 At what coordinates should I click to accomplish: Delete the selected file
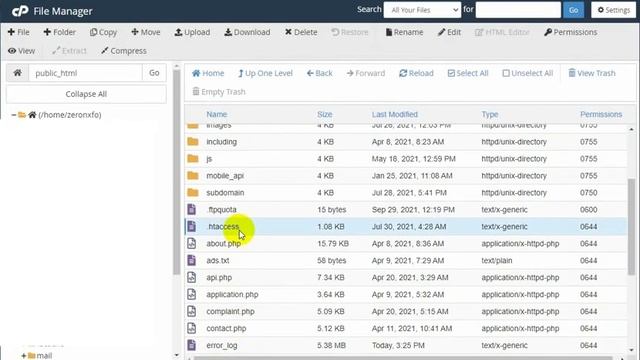(301, 32)
